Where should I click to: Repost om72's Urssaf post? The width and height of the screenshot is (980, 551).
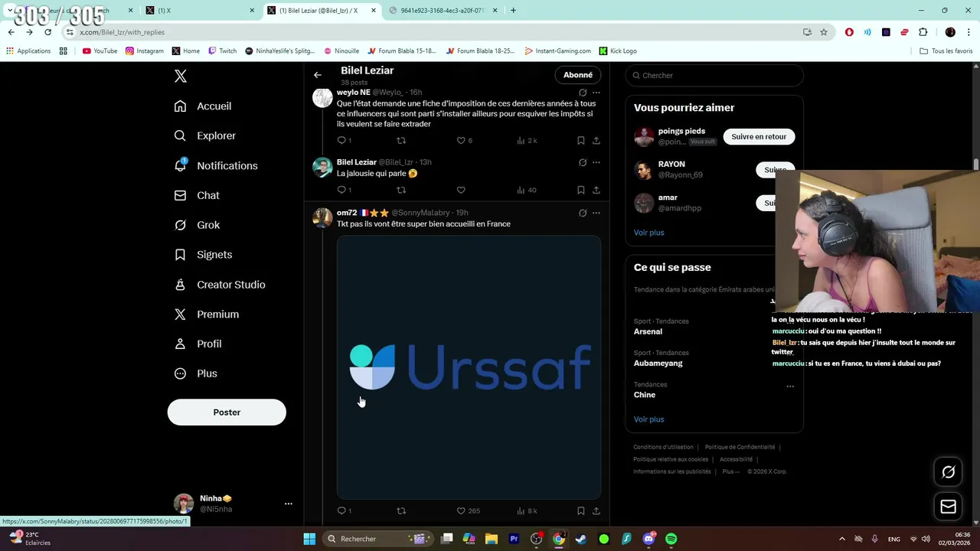(x=400, y=511)
